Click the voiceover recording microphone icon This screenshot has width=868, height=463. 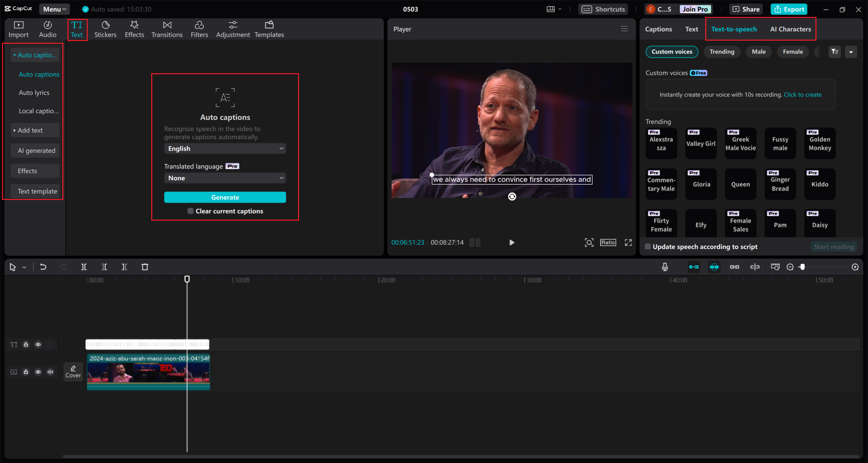click(x=665, y=267)
